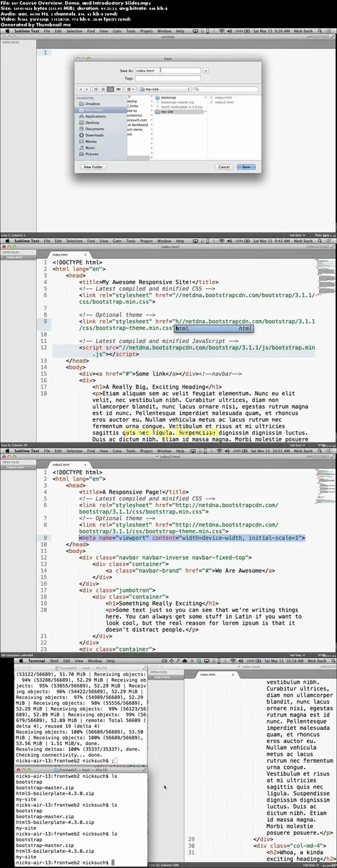Screen dimensions: 337x868
Task: Click the highlighted meta viewport line
Action: (x=192, y=537)
